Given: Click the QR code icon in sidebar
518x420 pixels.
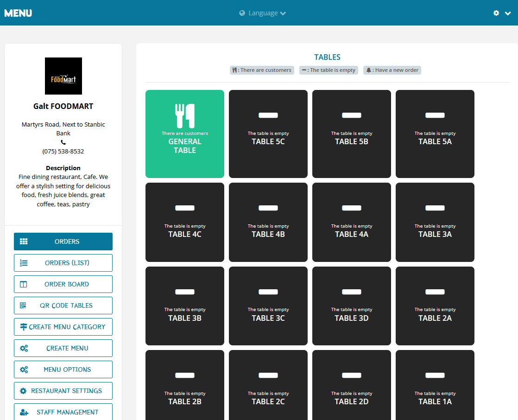Looking at the screenshot, I should coord(23,305).
